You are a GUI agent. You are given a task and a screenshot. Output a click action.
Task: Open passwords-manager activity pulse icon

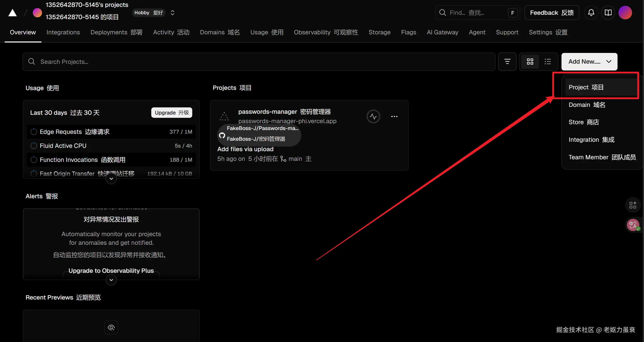[373, 117]
